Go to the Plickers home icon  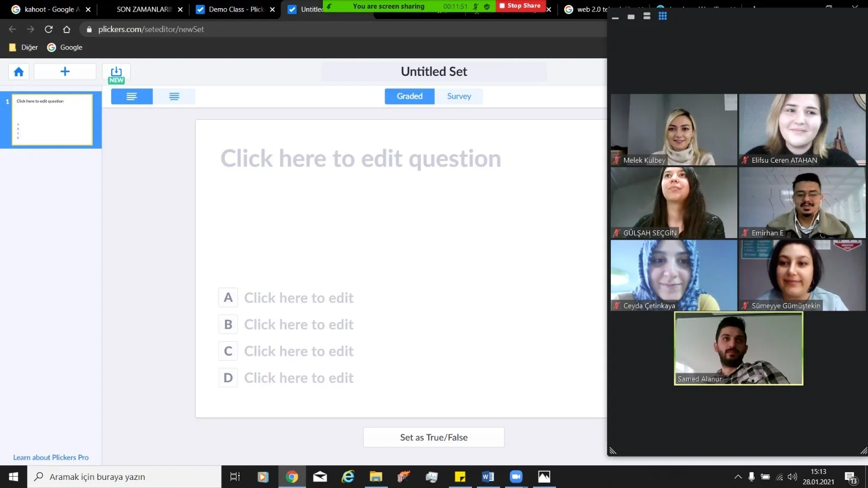pyautogui.click(x=18, y=72)
